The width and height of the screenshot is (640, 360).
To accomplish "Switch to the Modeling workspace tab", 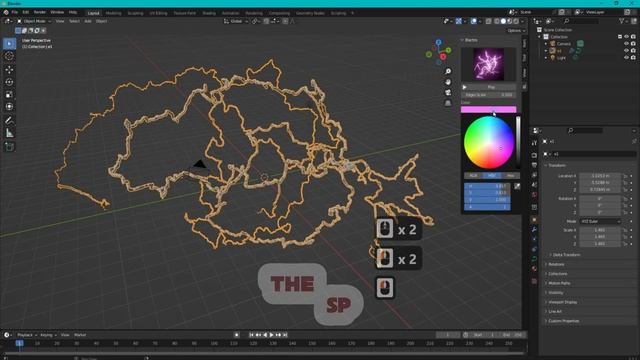I will click(x=113, y=13).
